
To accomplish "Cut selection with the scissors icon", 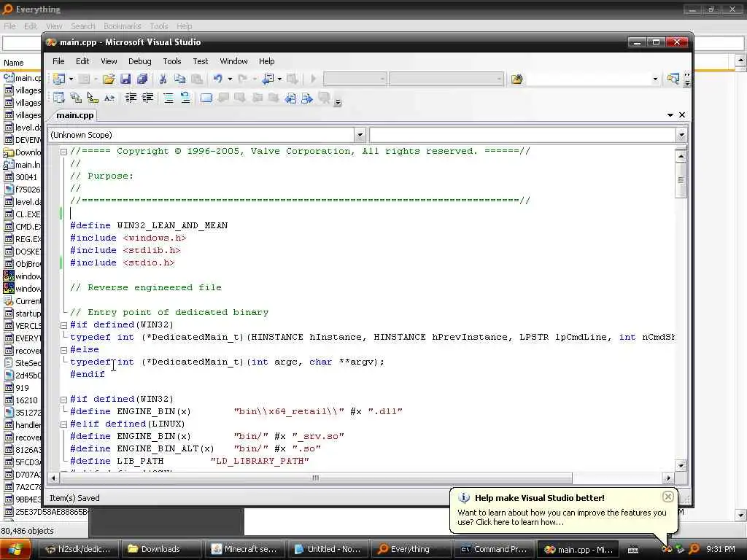I will (x=163, y=79).
